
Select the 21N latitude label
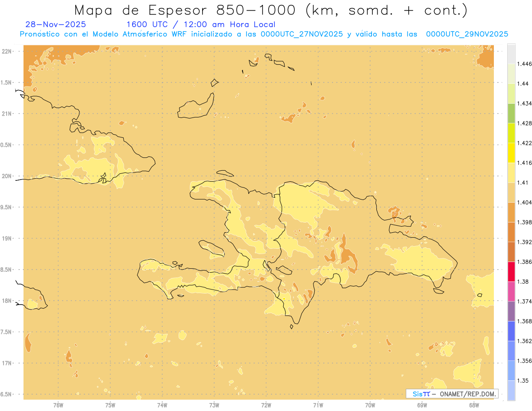click(x=7, y=114)
